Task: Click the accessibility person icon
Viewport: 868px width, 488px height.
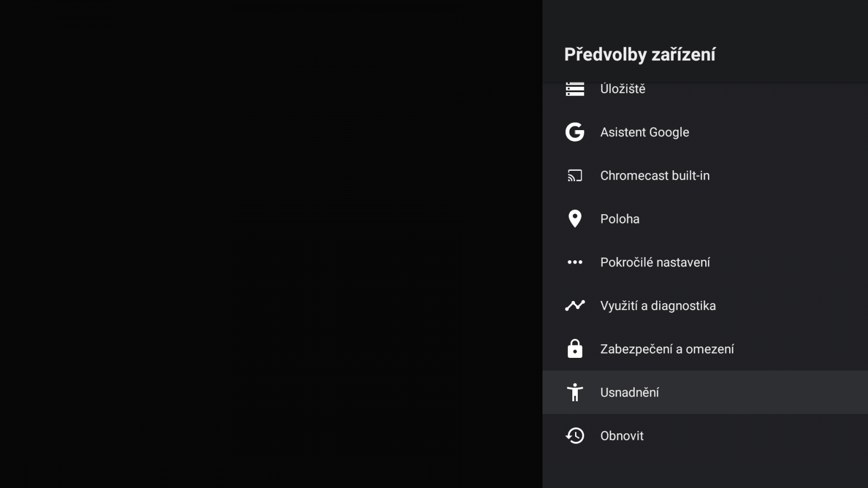Action: [x=575, y=393]
